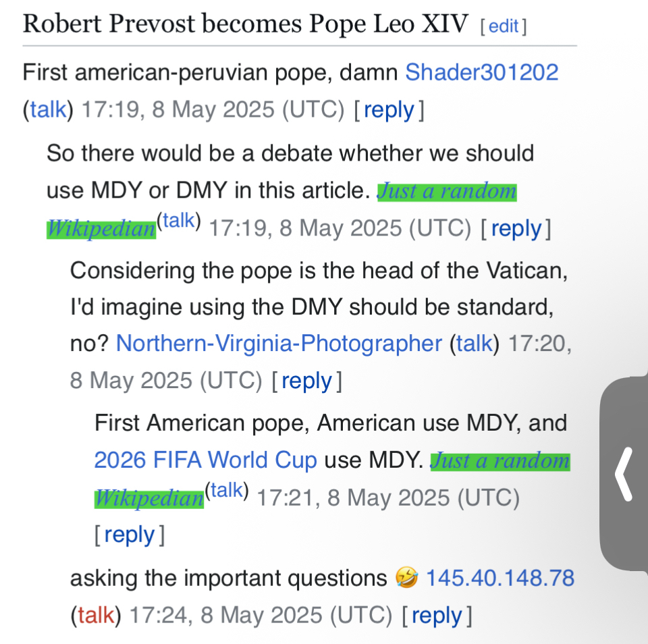Reply to the MDY or DMY debate comment
The width and height of the screenshot is (648, 644).
pyautogui.click(x=516, y=229)
